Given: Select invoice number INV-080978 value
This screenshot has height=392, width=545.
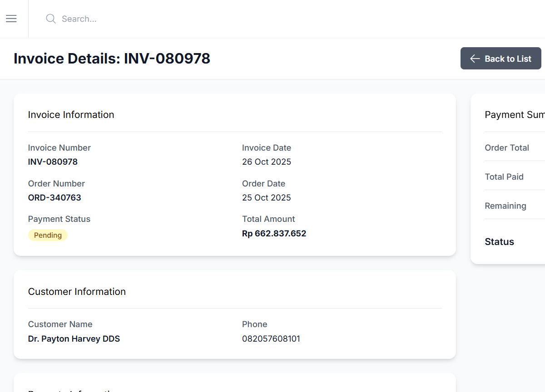Looking at the screenshot, I should click(x=53, y=162).
